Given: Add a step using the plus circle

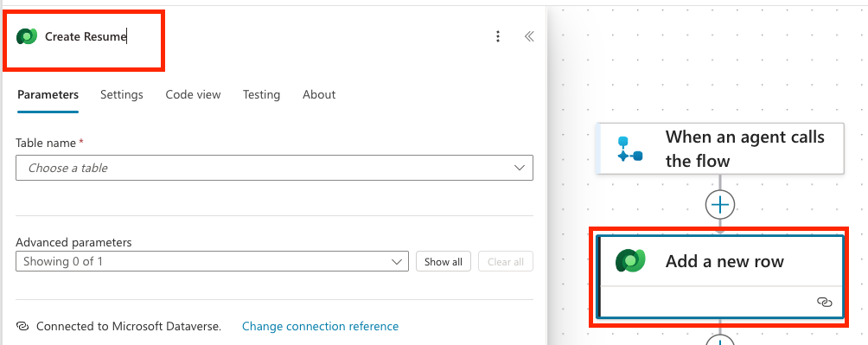Looking at the screenshot, I should (719, 206).
